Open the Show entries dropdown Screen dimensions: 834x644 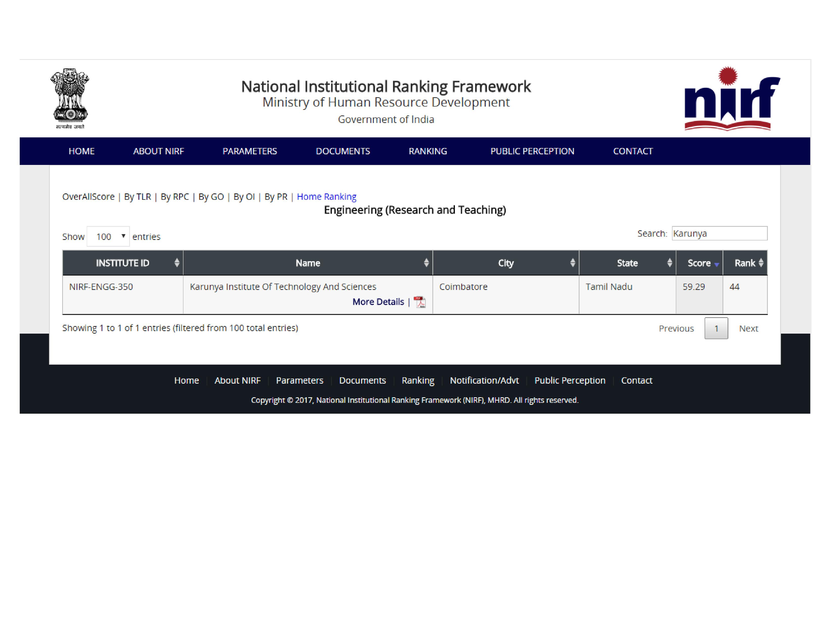point(108,237)
